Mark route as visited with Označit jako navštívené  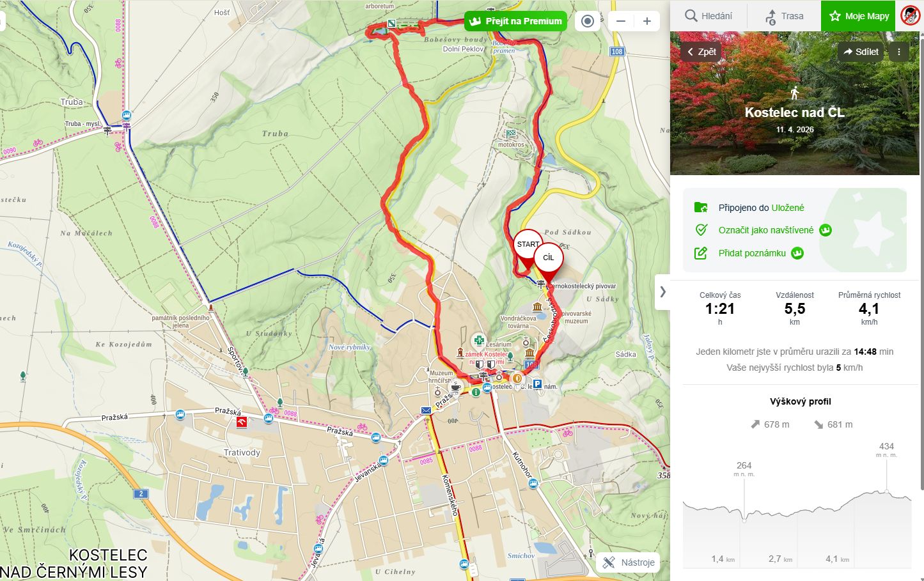point(766,230)
